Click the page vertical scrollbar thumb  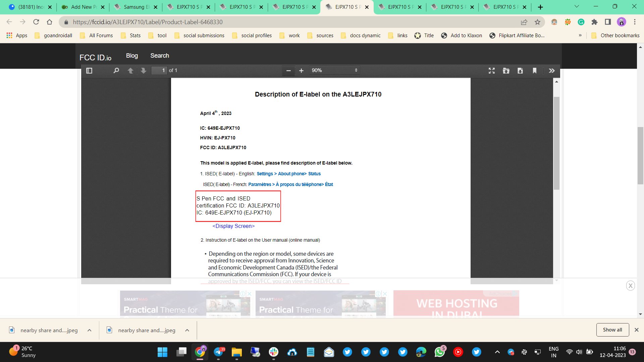(641, 156)
